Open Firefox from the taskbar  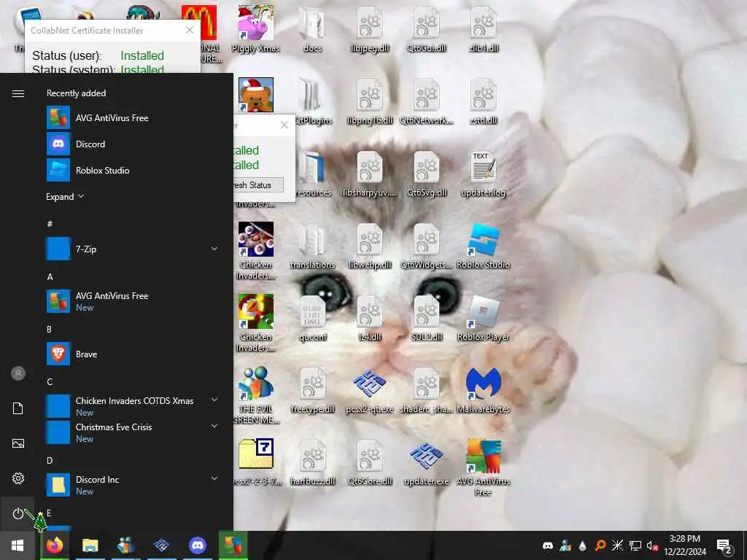pos(55,545)
